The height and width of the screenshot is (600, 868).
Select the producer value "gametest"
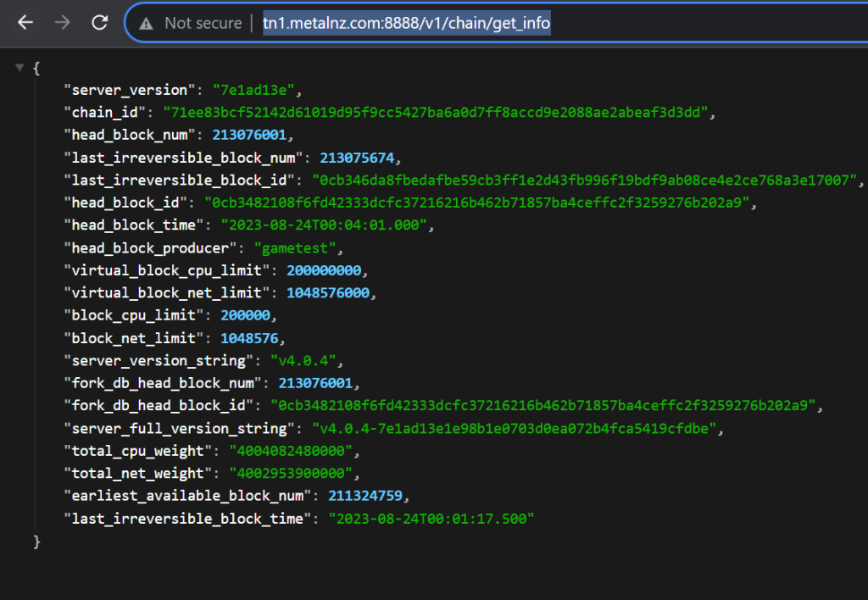coord(295,248)
